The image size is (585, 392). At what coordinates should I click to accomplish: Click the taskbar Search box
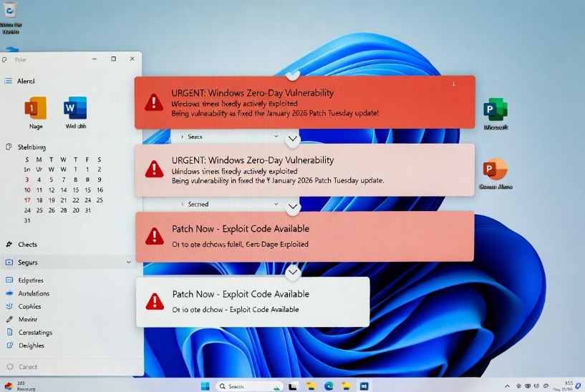pyautogui.click(x=248, y=386)
